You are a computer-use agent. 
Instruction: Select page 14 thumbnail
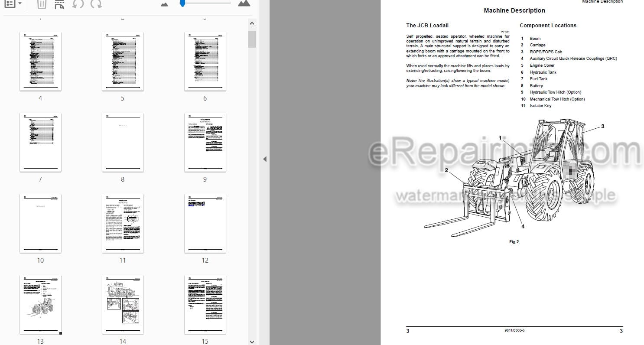(123, 304)
